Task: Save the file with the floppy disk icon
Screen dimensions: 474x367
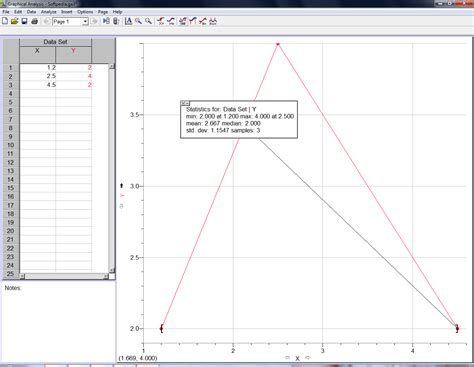Action: tap(24, 21)
